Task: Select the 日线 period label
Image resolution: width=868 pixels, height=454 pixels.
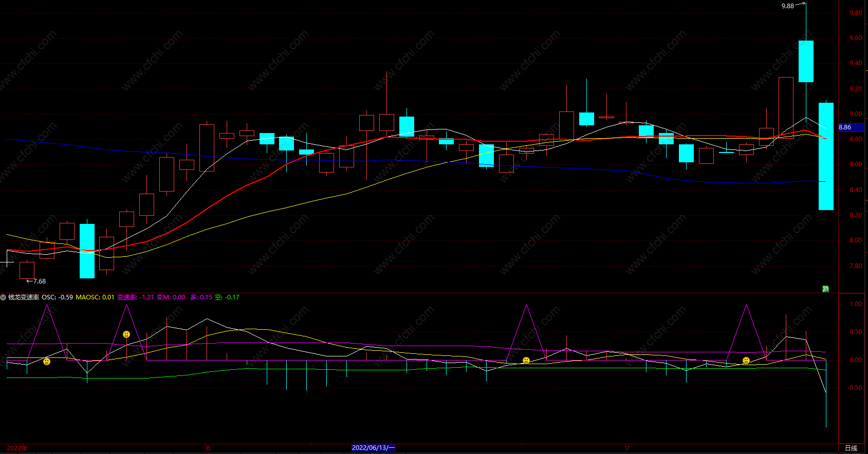Action: click(x=851, y=448)
